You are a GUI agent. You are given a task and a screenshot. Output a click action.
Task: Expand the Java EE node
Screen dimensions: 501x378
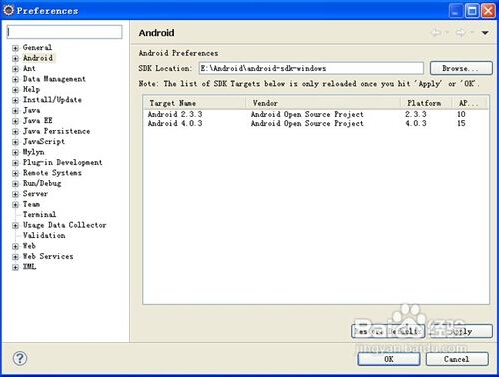tap(15, 121)
